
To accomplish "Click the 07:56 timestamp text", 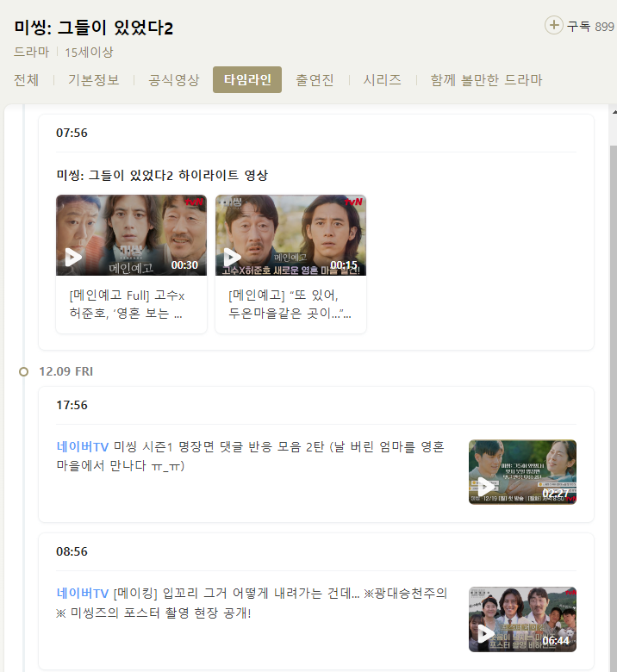I will 72,133.
